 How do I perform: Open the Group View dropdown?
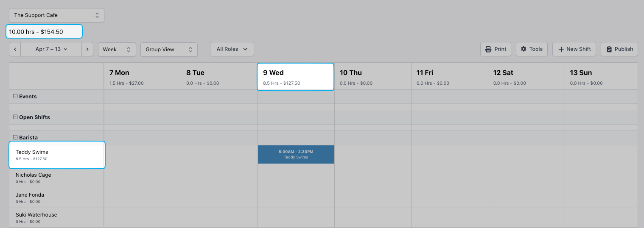click(168, 50)
